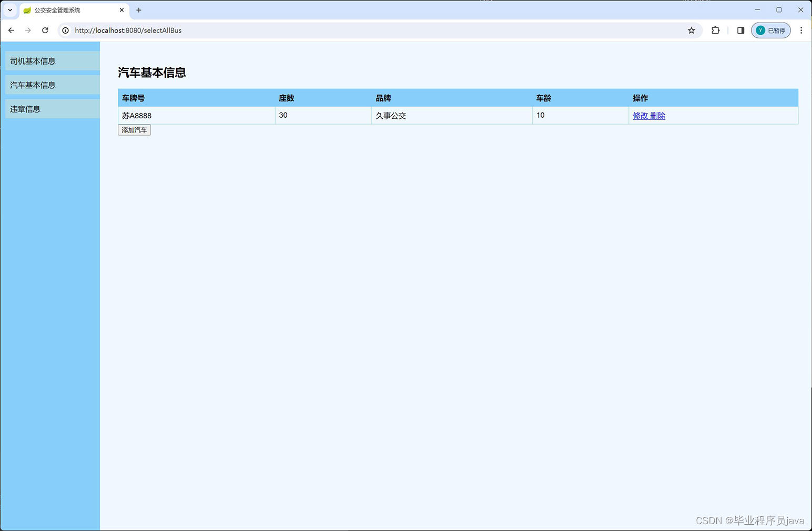This screenshot has height=531, width=812.
Task: View site information icon in address bar
Action: (x=66, y=30)
